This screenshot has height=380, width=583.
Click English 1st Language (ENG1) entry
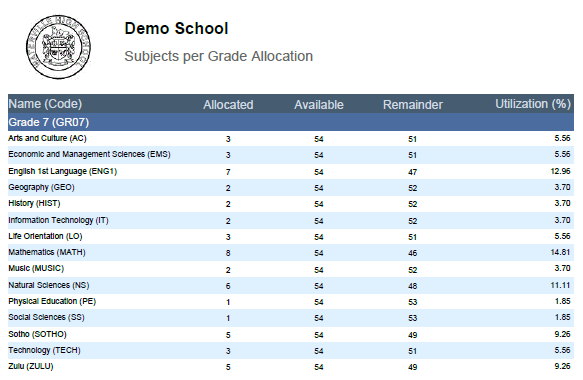[x=62, y=171]
